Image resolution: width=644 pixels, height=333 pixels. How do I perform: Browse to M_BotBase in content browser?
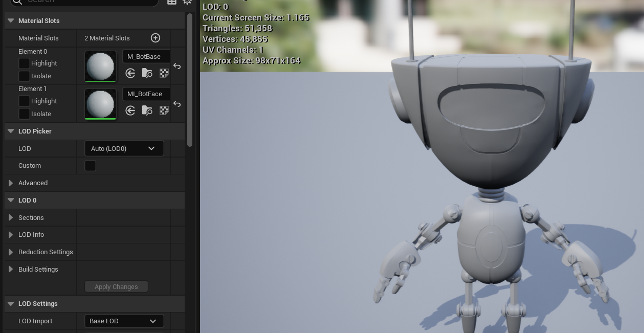tap(147, 73)
